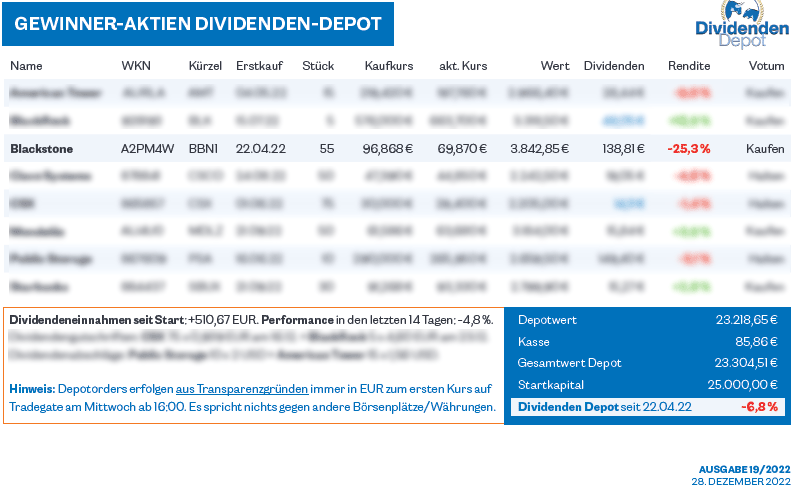Click the Wert value 3.842,85 €
Screen dimensions: 793x487
pos(540,149)
